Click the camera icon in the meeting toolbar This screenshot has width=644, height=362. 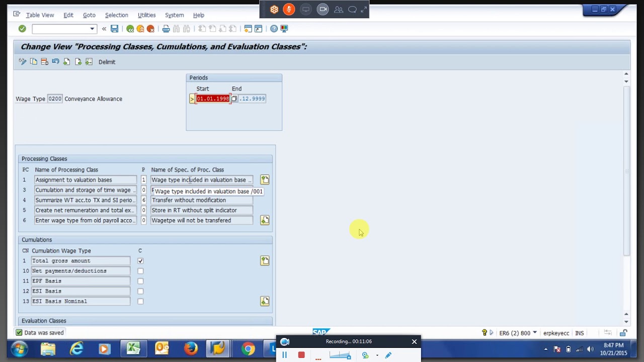coord(323,9)
